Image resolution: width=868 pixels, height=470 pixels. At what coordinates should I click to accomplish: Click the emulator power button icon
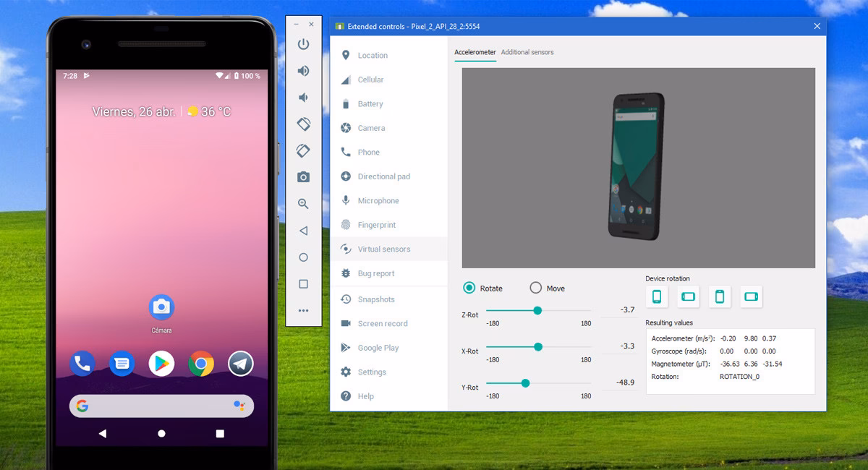[303, 44]
